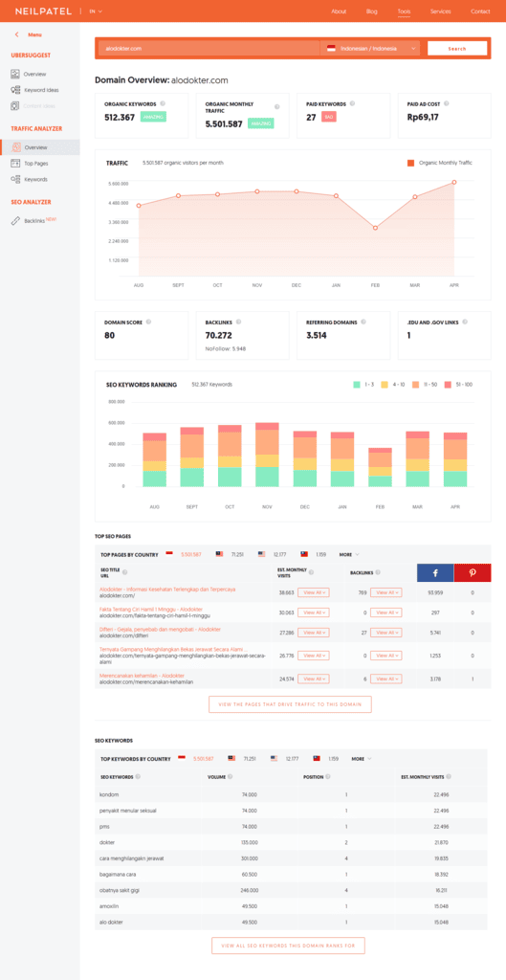Select the Indonesia flag in Top Pages by Country
This screenshot has height=980, width=506.
click(170, 554)
